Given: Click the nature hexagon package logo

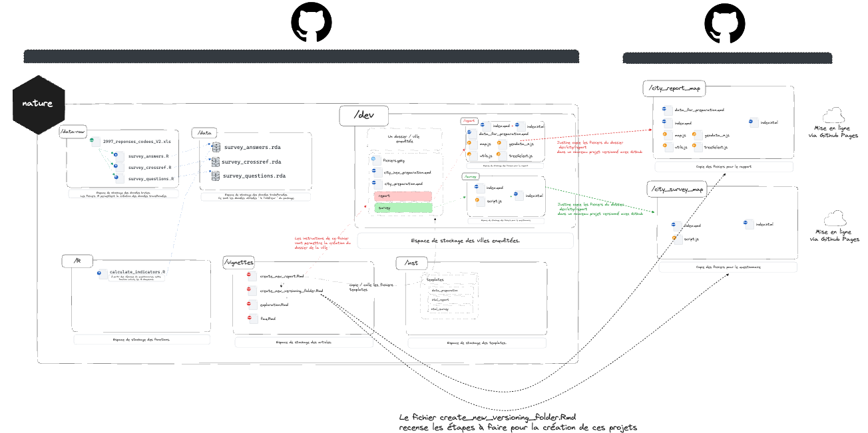Looking at the screenshot, I should coord(39,104).
